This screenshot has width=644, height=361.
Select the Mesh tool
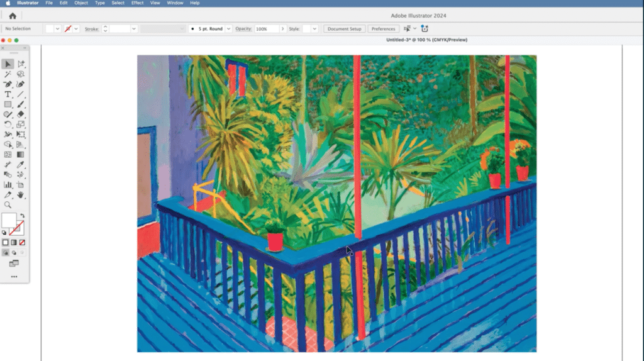pos(8,155)
